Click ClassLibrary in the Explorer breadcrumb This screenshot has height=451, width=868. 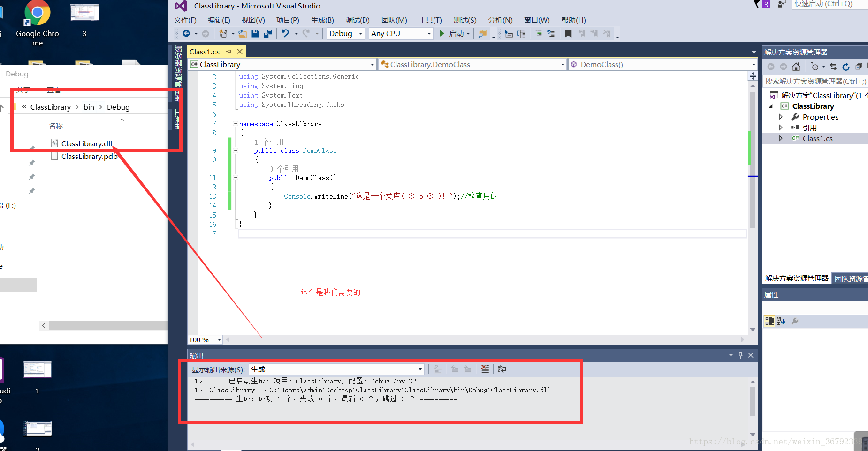[51, 107]
